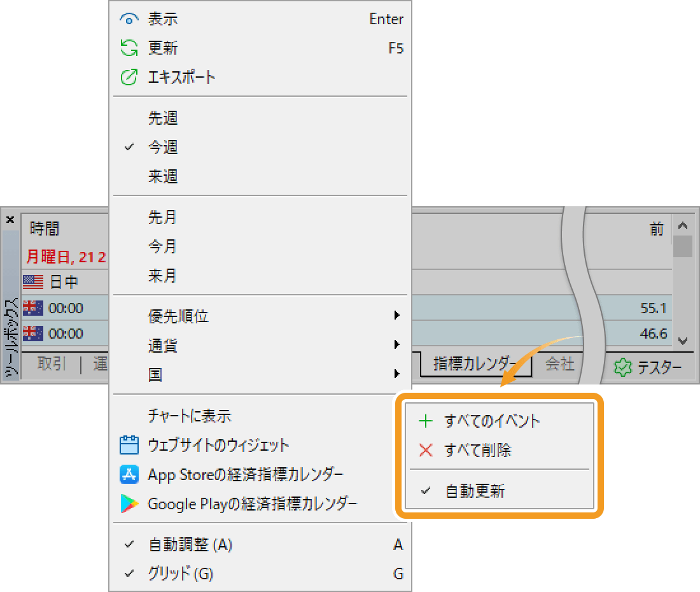Click the Australian flag in second 00:00 row
The height and width of the screenshot is (592, 700).
pyautogui.click(x=33, y=334)
